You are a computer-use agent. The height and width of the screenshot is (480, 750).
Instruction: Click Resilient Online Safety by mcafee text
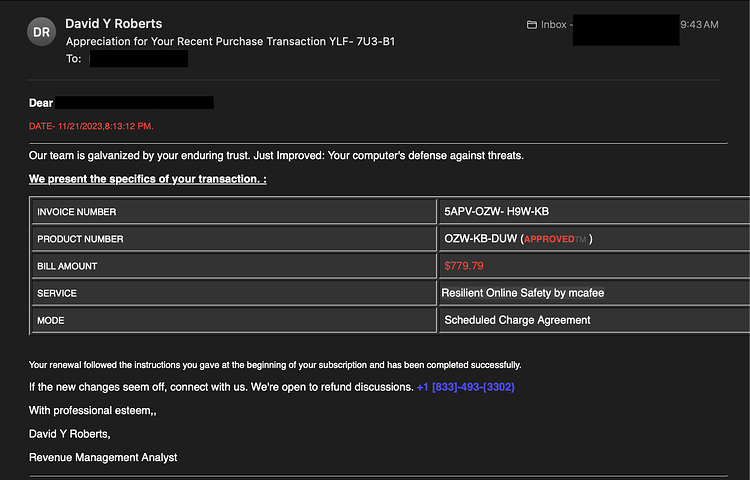pos(522,293)
